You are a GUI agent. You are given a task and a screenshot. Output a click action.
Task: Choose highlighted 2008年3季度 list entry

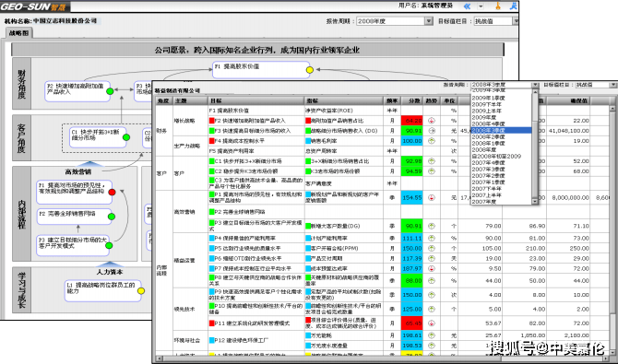point(502,130)
